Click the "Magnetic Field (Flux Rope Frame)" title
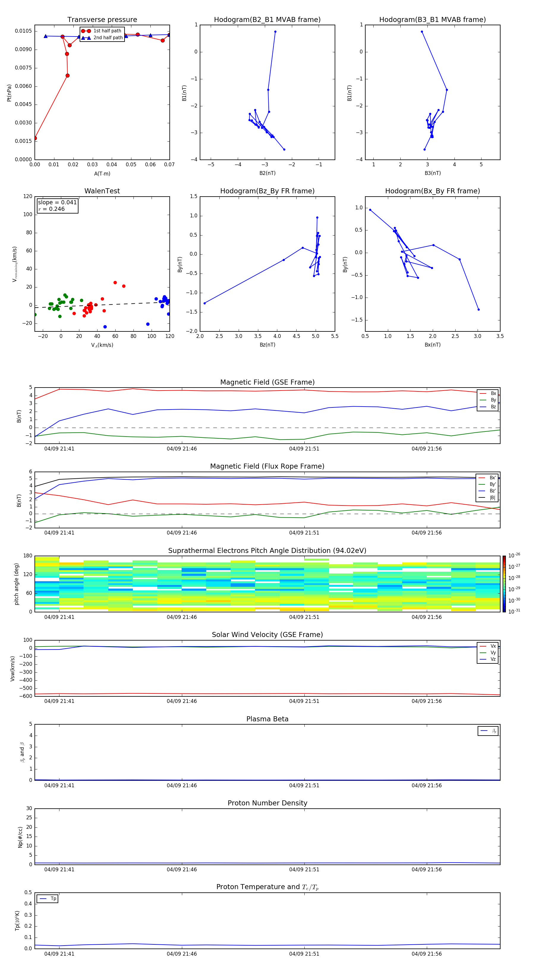Screen dimensions: 535x980 pos(267,467)
